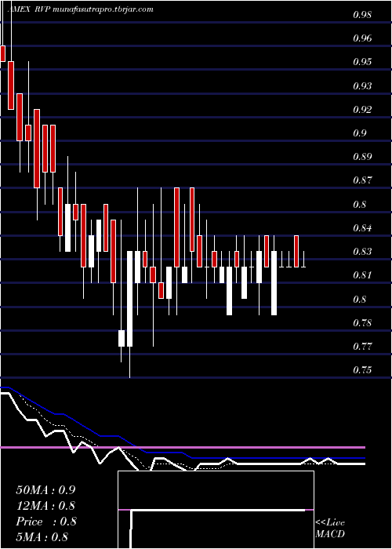The image size is (392, 549).
Task: Select the 0.96 price axis label
Action: (x=362, y=38)
